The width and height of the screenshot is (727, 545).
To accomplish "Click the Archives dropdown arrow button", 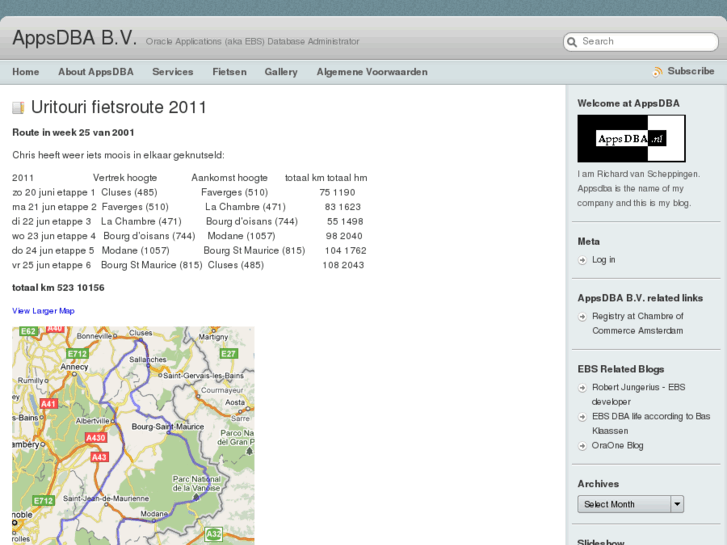I will point(677,504).
